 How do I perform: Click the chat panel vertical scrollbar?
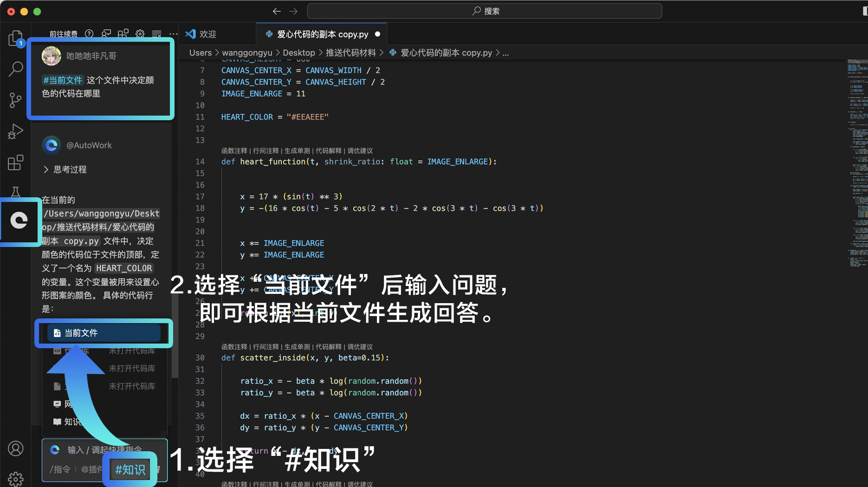click(x=175, y=337)
